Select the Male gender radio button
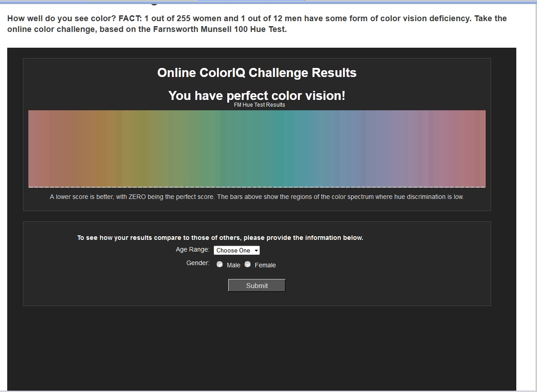Image resolution: width=537 pixels, height=392 pixels. pos(220,264)
